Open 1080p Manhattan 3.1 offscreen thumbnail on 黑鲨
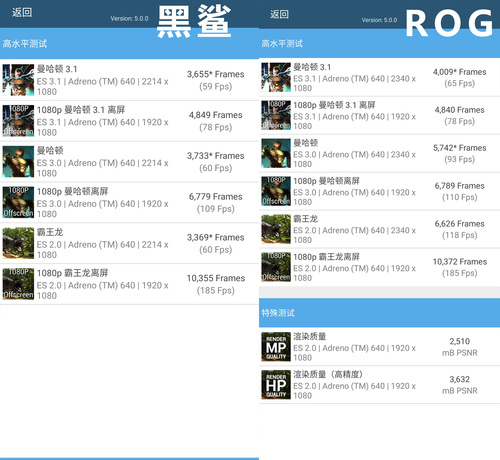This screenshot has width=500, height=460. coord(18,121)
